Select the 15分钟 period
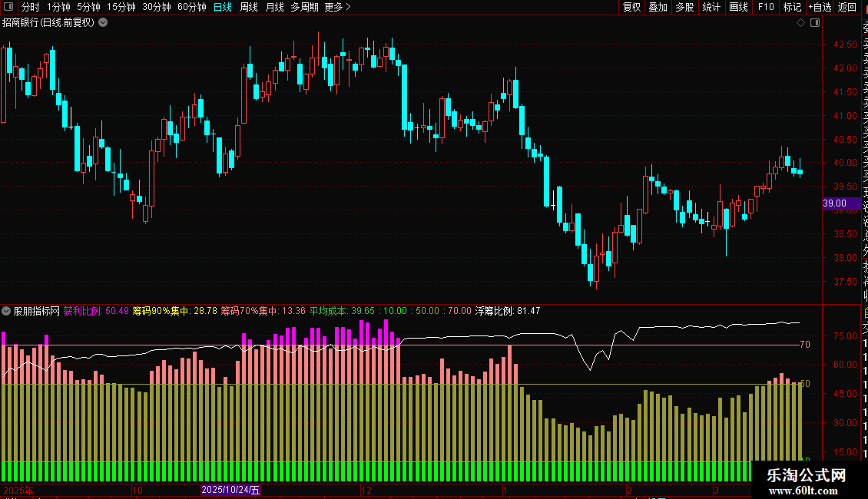 pyautogui.click(x=121, y=7)
